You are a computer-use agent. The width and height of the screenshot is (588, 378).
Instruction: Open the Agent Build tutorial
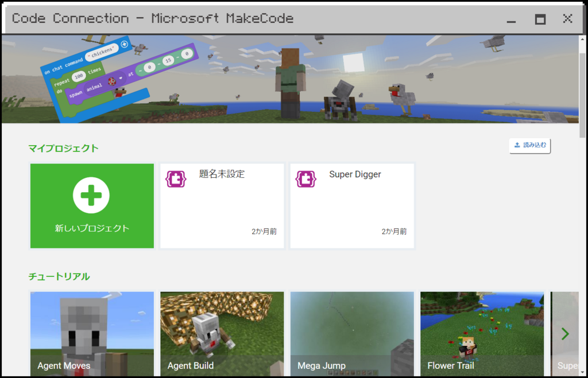[222, 334]
